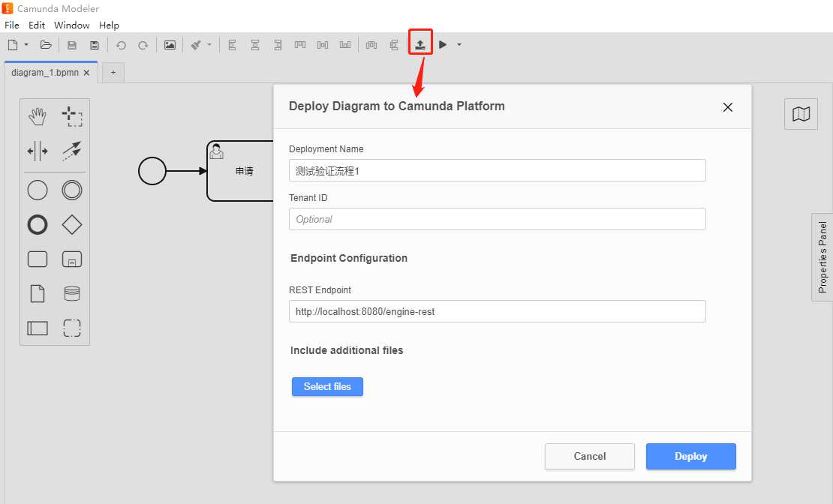Screen dimensions: 833x504
Task: Select the start event circle on canvas
Action: coord(152,171)
